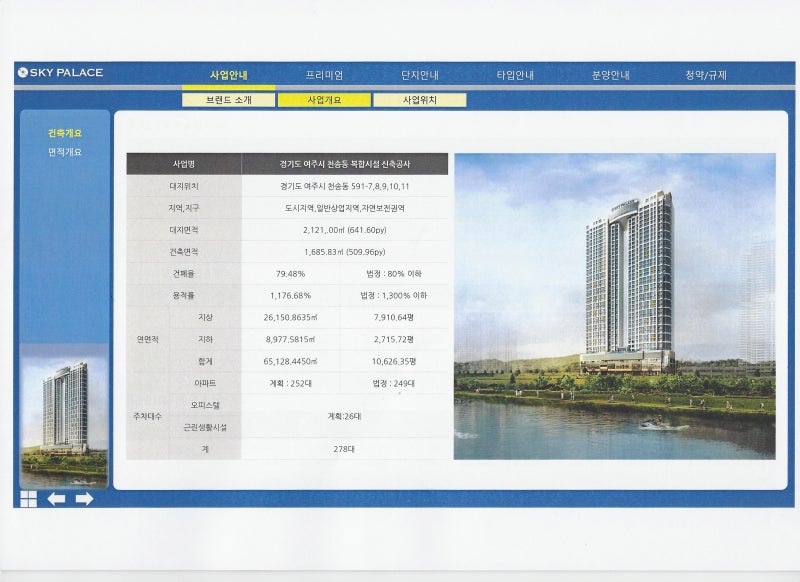Click the 주차대수 group label
The image size is (800, 582).
pos(147,416)
